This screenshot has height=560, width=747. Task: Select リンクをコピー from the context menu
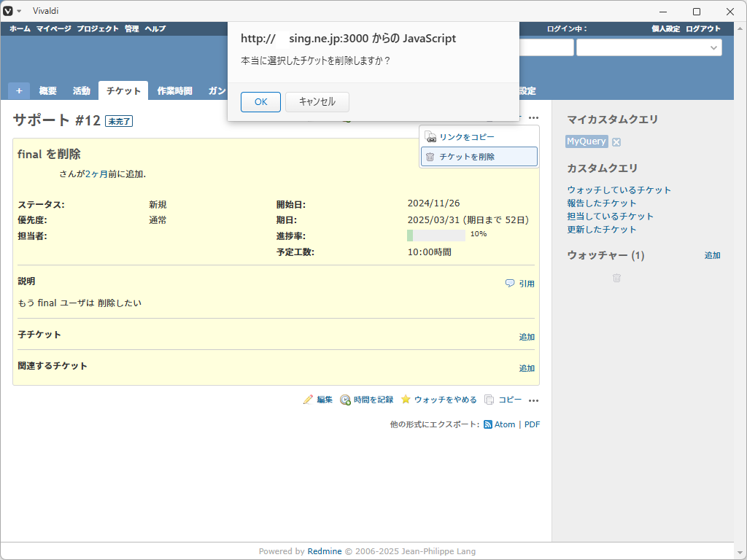[x=466, y=137]
